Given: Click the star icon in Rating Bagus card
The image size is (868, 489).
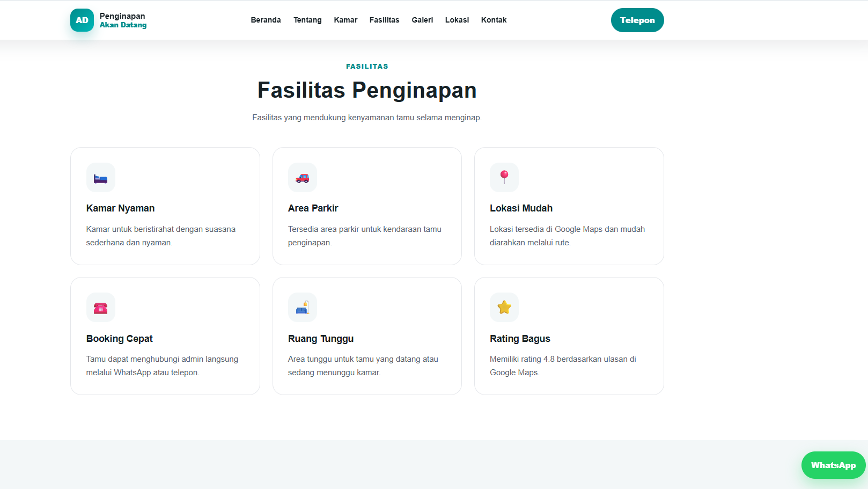Looking at the screenshot, I should 504,308.
